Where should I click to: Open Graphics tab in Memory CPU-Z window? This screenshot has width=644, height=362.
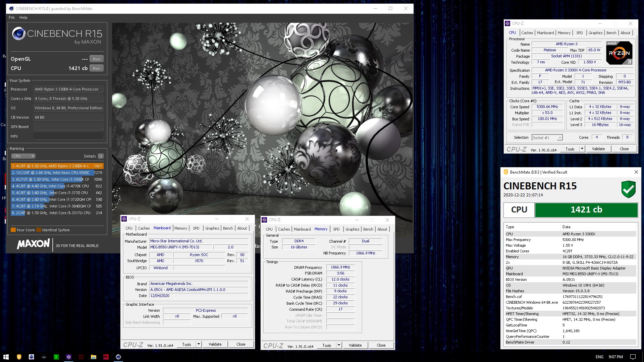click(352, 229)
